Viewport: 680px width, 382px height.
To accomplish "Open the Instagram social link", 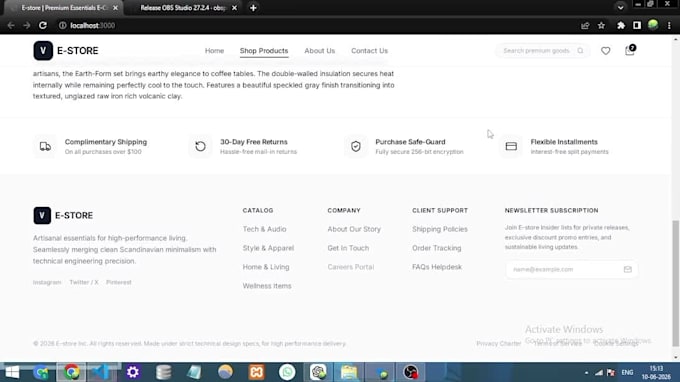I will pyautogui.click(x=47, y=282).
